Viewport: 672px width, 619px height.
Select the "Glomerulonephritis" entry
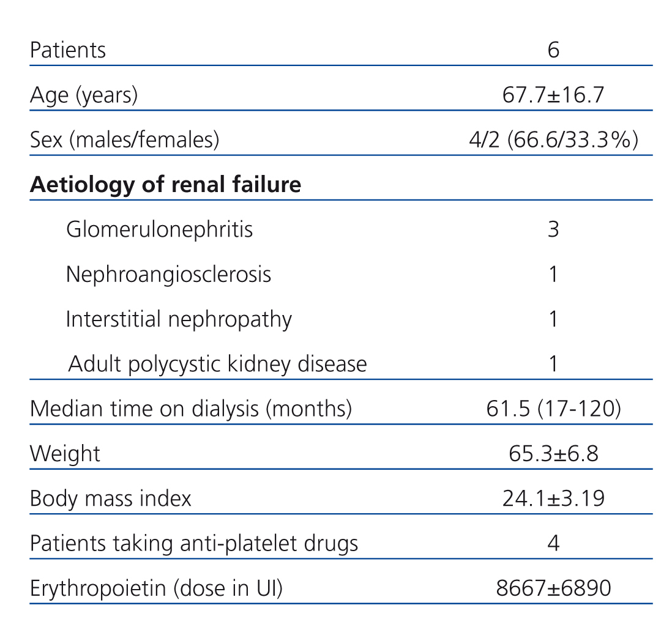[x=159, y=229]
